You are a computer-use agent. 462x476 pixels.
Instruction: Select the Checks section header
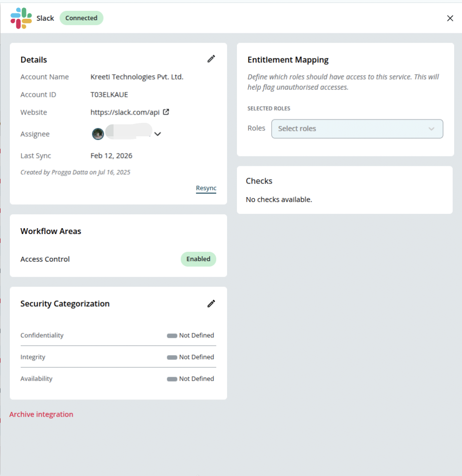click(x=259, y=181)
